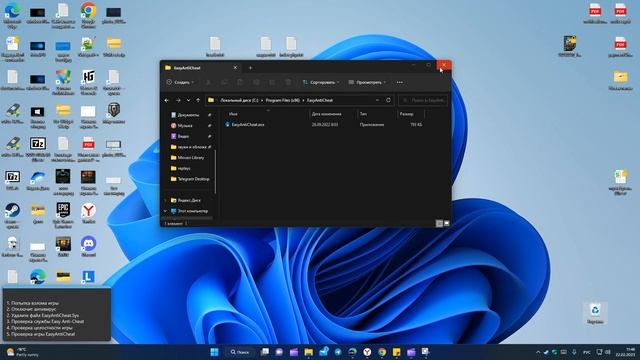Refresh the Explorer folder view
640x360 pixels.
tap(388, 100)
